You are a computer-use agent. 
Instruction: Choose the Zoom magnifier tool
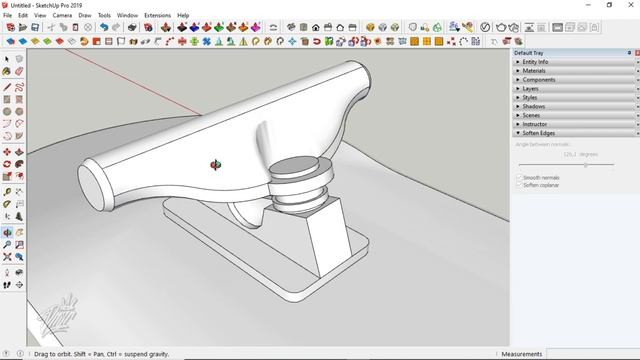[x=7, y=245]
